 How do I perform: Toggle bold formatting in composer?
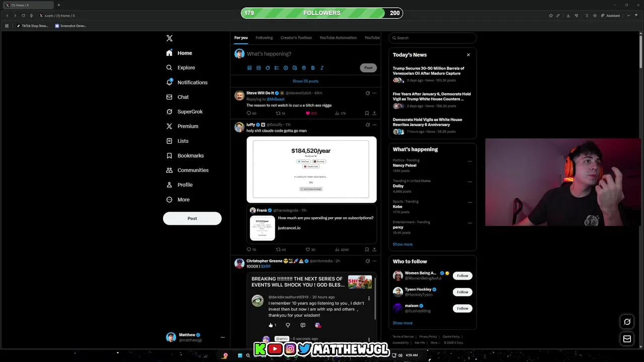tap(313, 68)
